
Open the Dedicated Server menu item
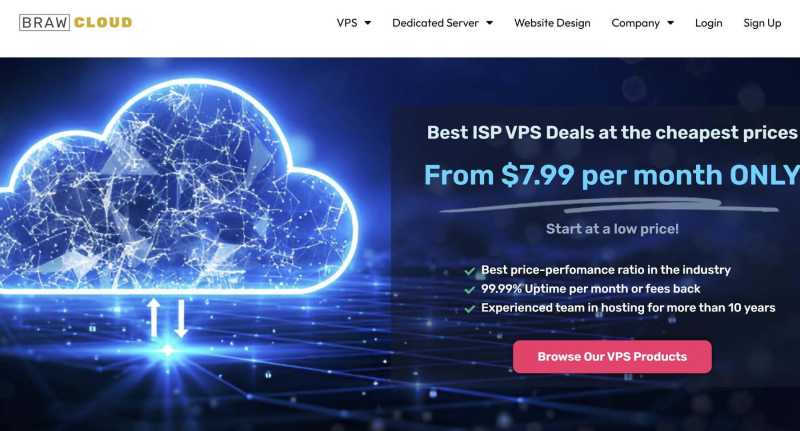(x=435, y=23)
